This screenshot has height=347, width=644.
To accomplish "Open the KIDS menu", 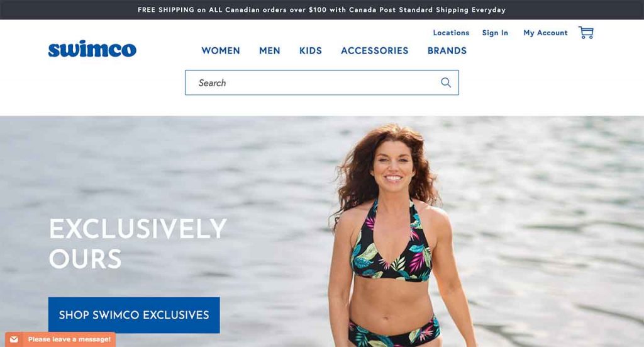I will (311, 50).
